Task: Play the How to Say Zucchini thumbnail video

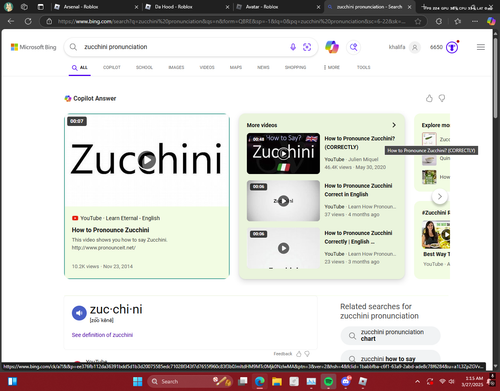Action: pos(283,154)
